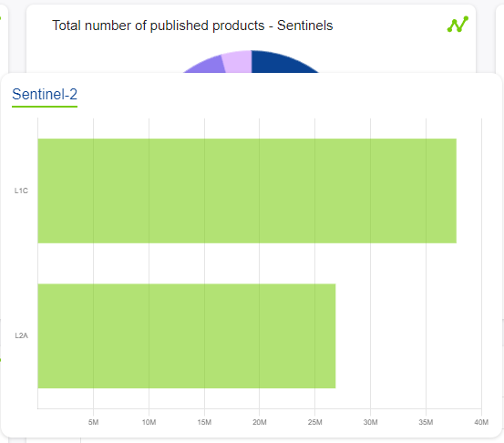Click the L1C green bar
The height and width of the screenshot is (443, 504).
pyautogui.click(x=247, y=191)
